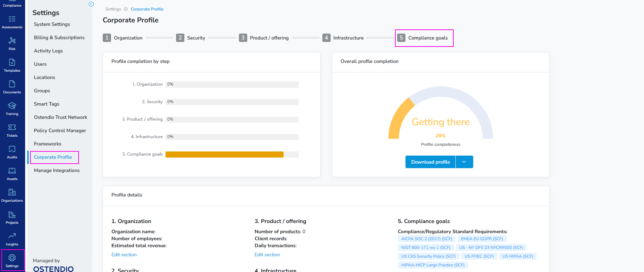Open the Projects section icon
Viewport: 644px width, 272px height.
click(x=12, y=214)
